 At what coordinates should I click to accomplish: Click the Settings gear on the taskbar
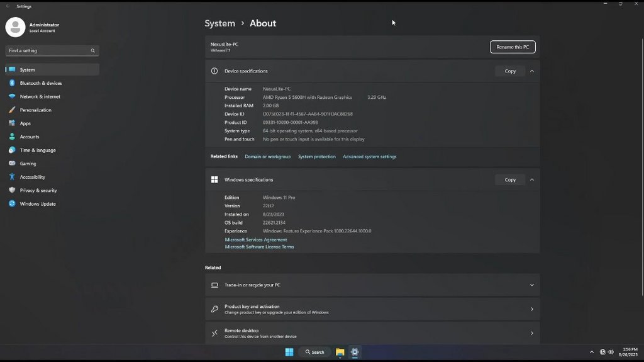pos(355,352)
